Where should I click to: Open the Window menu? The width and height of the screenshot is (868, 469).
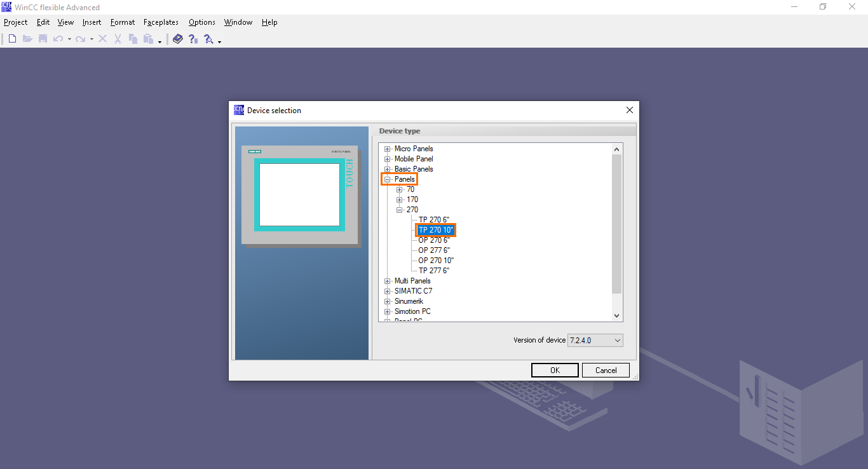[x=238, y=22]
